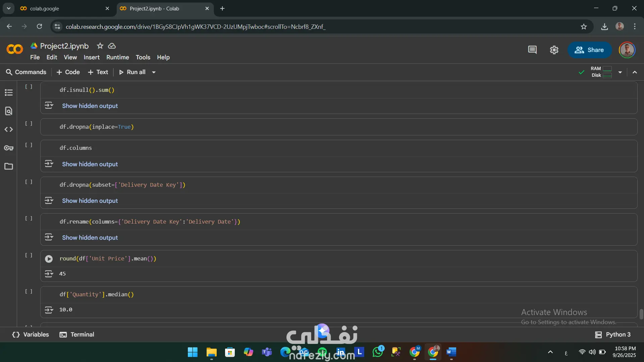Expand the RAM and Disk resources dropdown
The height and width of the screenshot is (362, 644).
point(620,72)
